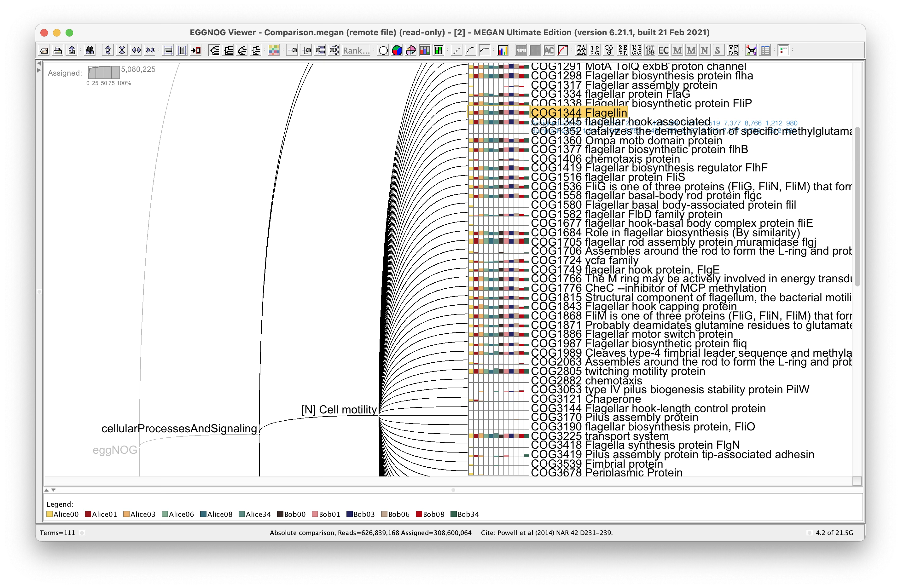Click the N toolbar icon

[705, 50]
